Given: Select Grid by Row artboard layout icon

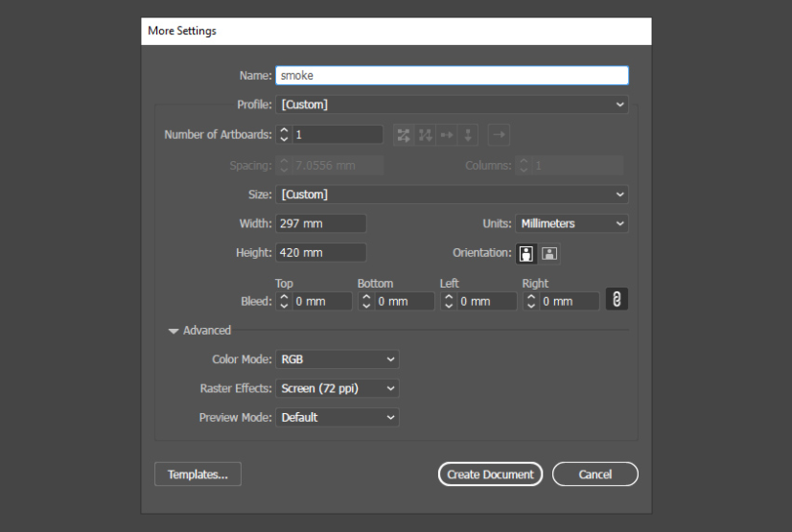Looking at the screenshot, I should [404, 135].
